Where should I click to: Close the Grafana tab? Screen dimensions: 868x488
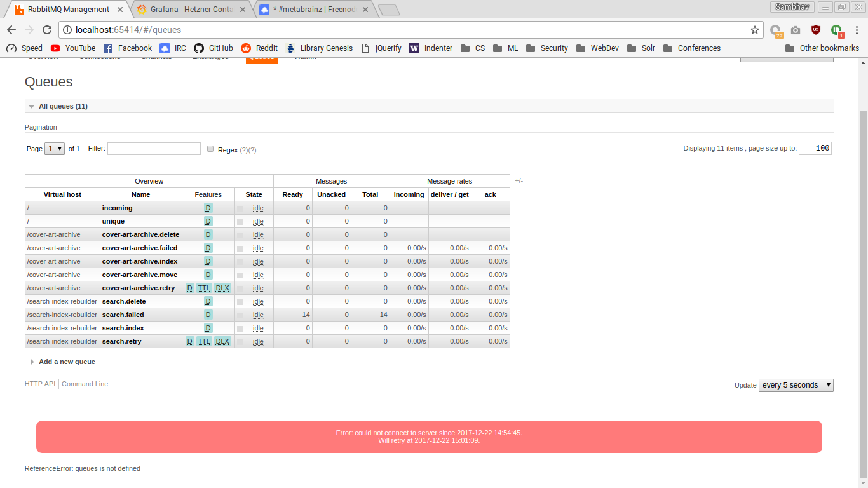(x=243, y=10)
